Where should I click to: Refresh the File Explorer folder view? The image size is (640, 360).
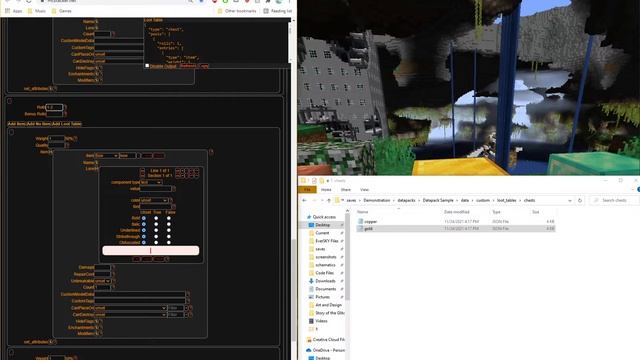[x=580, y=200]
